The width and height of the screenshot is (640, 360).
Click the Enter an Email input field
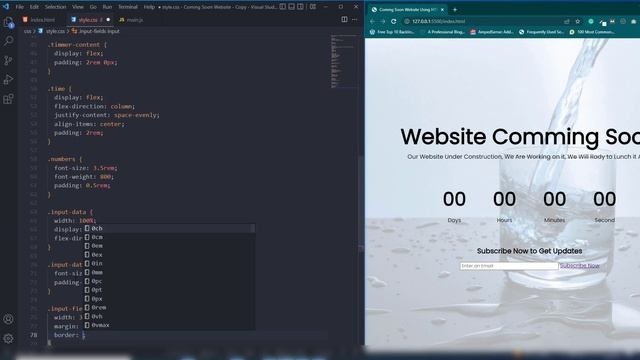[509, 266]
